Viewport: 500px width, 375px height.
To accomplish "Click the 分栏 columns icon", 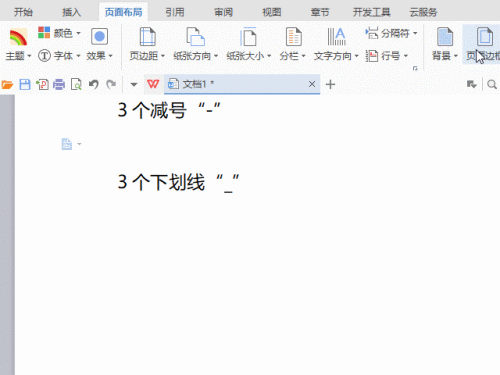I will click(293, 37).
